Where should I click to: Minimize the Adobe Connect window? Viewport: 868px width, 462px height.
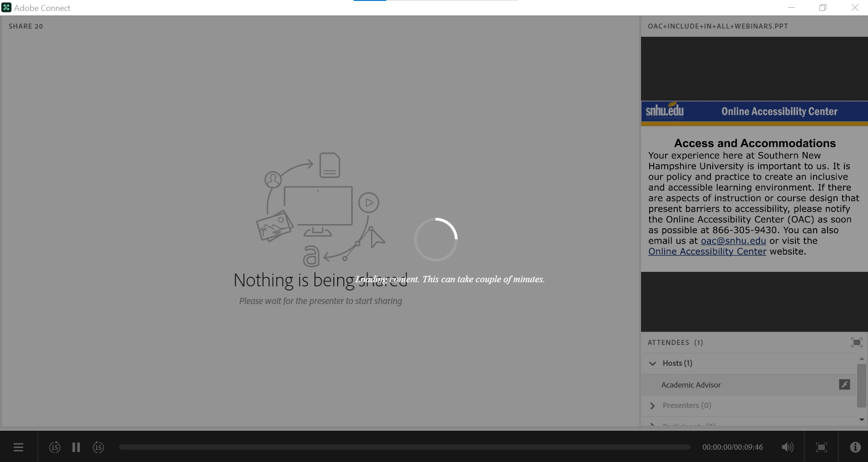click(x=792, y=8)
